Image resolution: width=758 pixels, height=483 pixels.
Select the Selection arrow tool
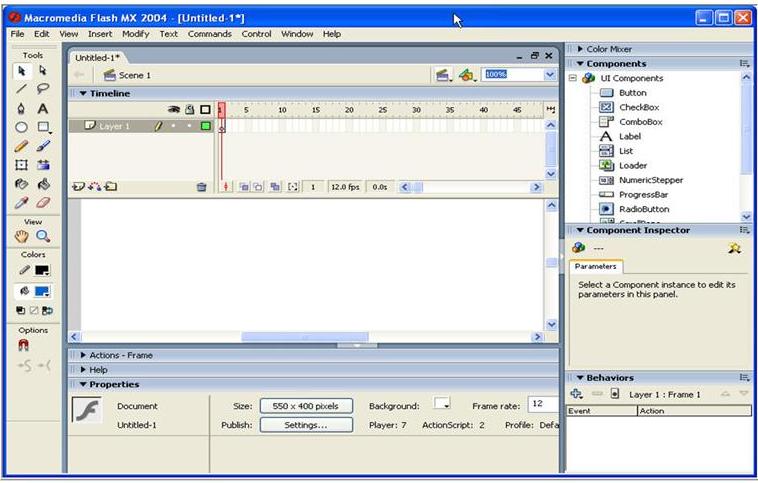21,71
